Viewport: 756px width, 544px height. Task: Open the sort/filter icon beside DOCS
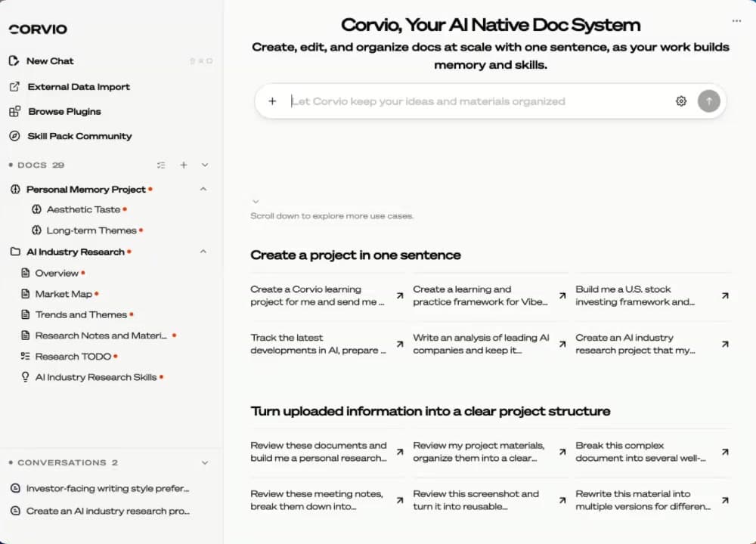coord(161,165)
